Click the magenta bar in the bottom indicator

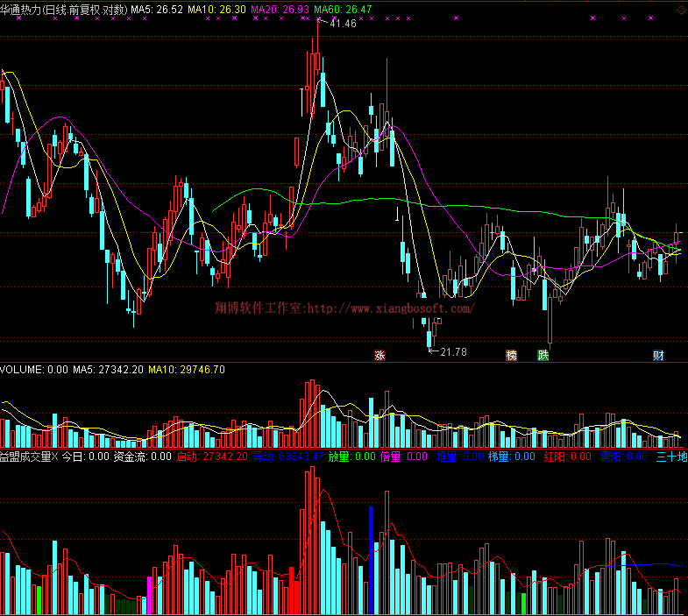coord(149,595)
